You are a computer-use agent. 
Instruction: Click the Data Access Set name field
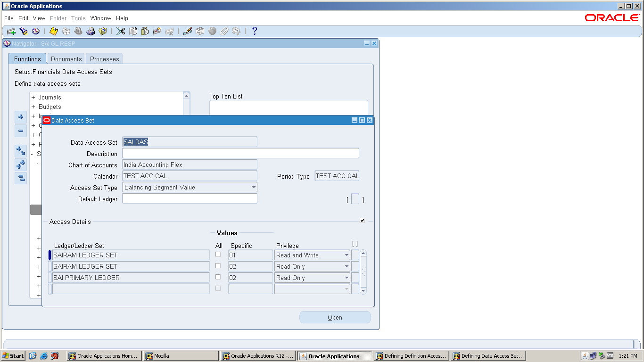click(x=190, y=142)
